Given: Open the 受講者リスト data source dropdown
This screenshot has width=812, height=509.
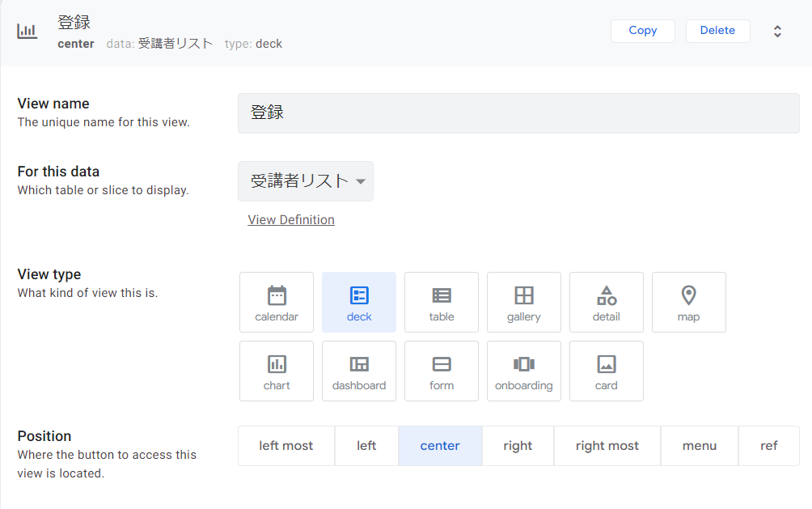Looking at the screenshot, I should 305,181.
